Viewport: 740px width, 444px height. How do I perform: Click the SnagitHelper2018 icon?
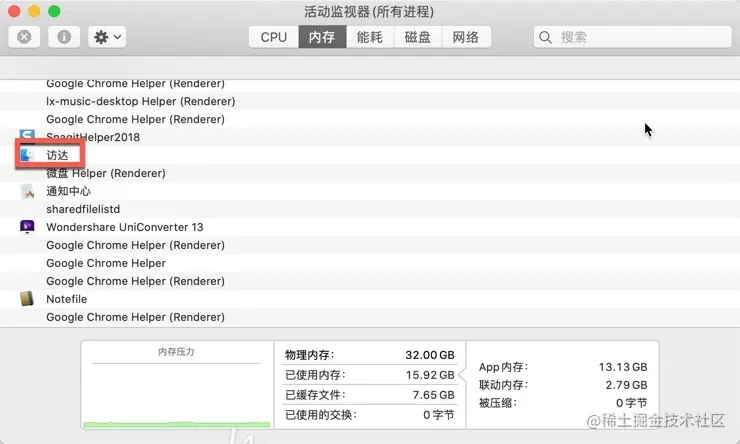(x=27, y=136)
